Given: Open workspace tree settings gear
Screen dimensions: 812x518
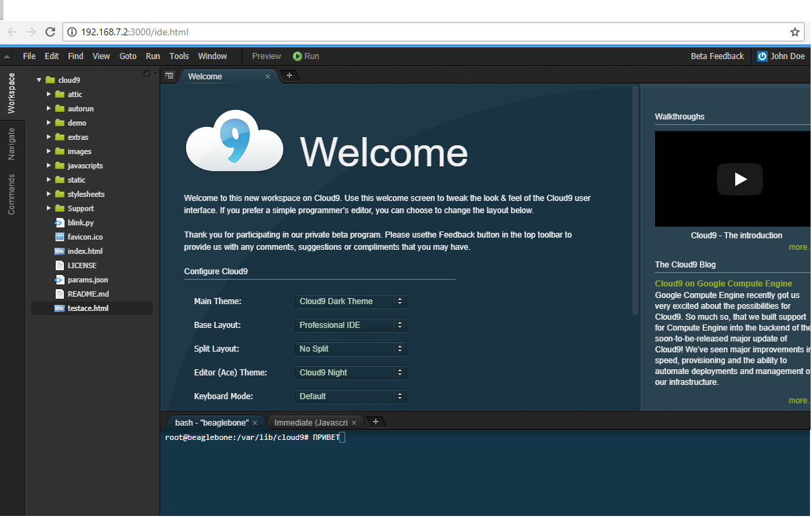Looking at the screenshot, I should 148,74.
